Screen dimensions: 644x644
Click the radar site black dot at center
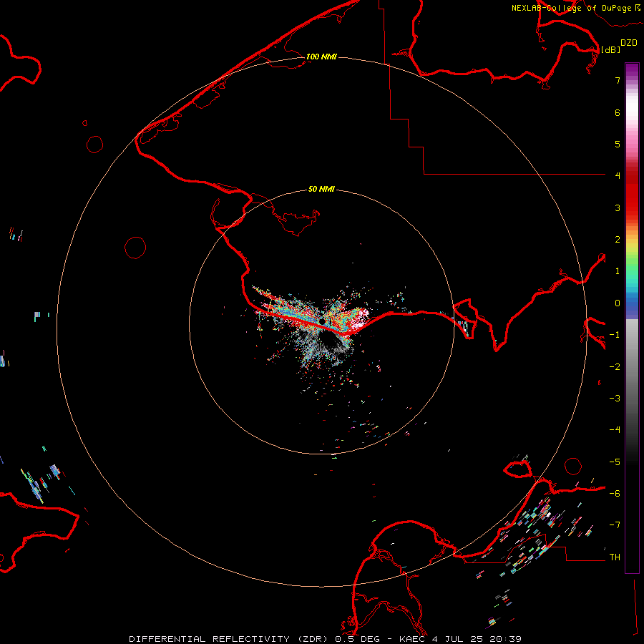323,321
